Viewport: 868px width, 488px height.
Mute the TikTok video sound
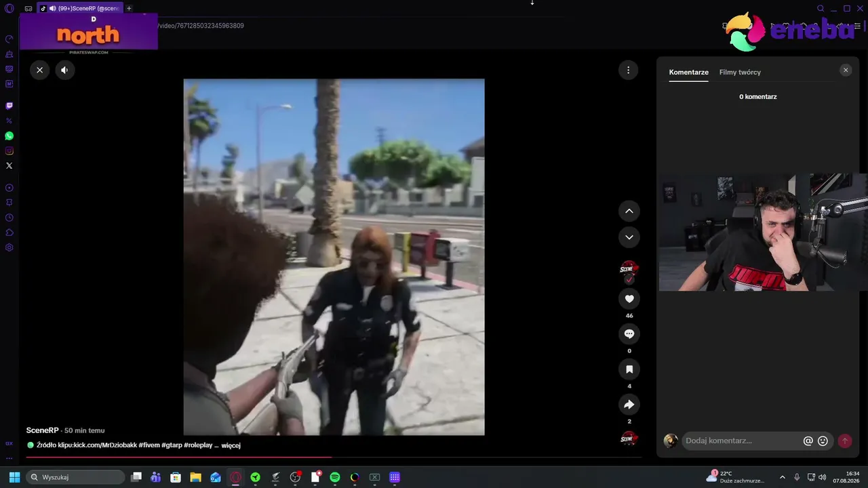64,70
